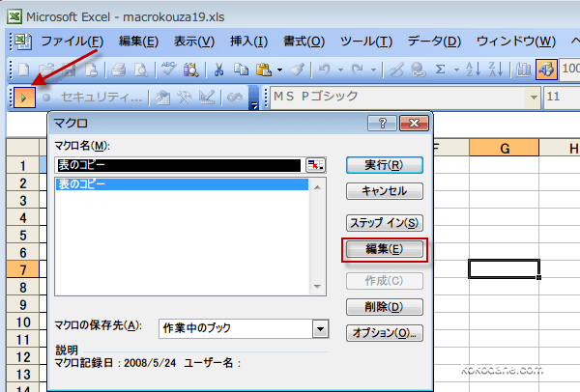Open the Chart Wizard icon

[x=523, y=70]
